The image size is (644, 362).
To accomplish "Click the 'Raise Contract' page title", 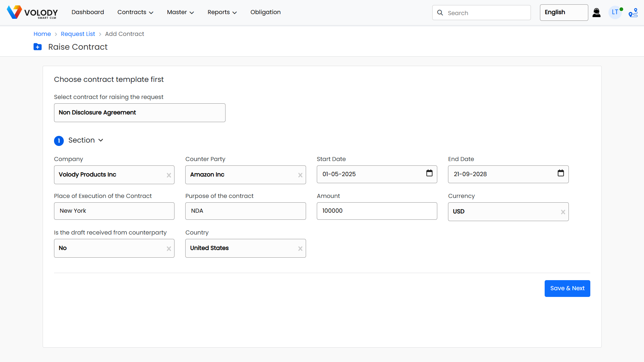I will 78,47.
